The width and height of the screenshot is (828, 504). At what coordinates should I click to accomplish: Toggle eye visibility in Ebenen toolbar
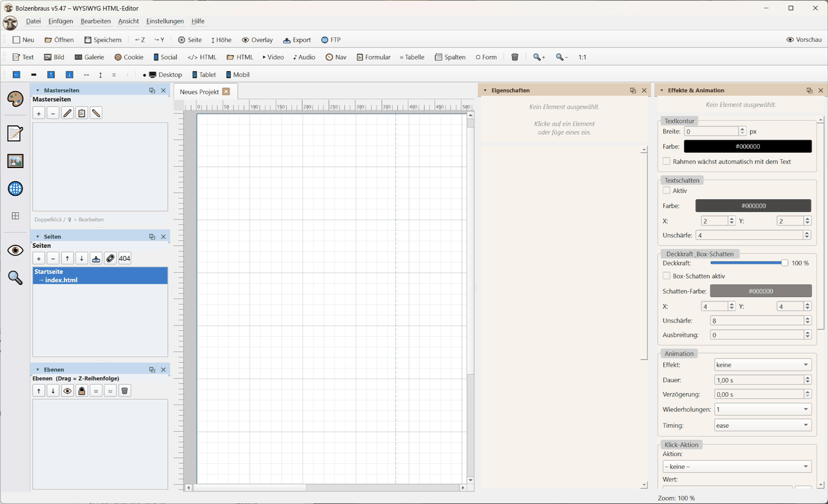click(67, 390)
